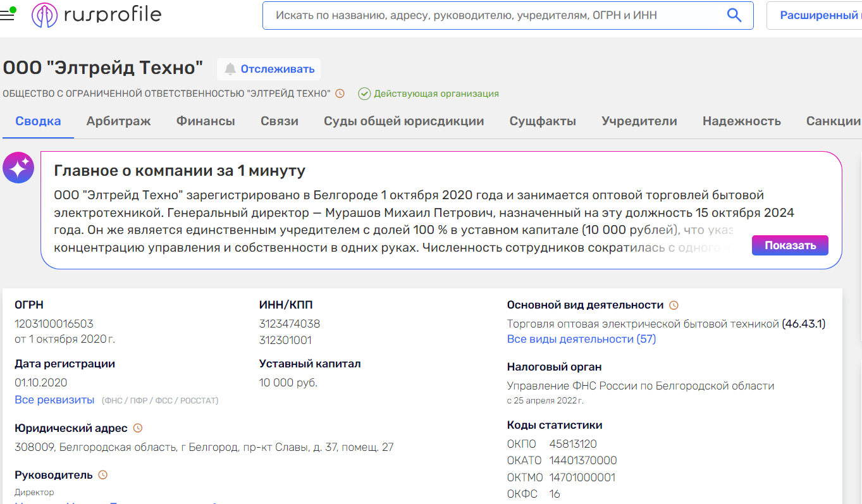Screen dimensions: 862x504
Task: Expand the full company summary via Показать
Action: click(x=789, y=245)
